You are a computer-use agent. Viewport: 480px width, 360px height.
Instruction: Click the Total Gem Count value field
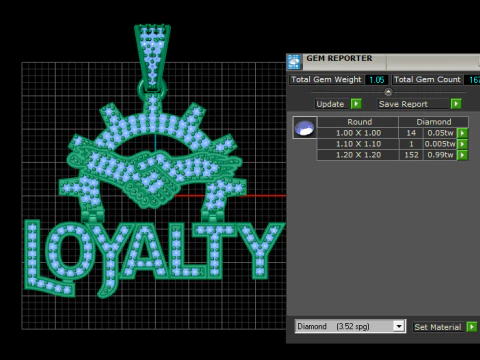(473, 80)
